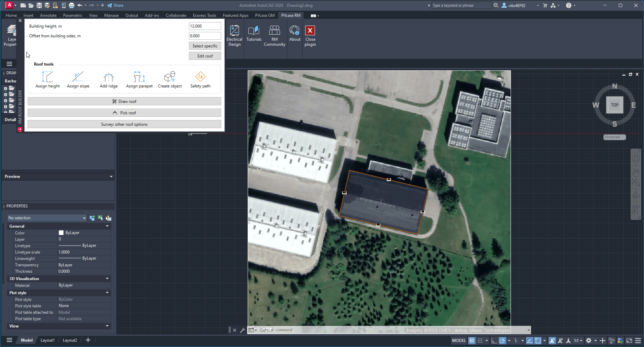This screenshot has width=644, height=347.
Task: Select the Safety path tool
Action: pos(200,80)
